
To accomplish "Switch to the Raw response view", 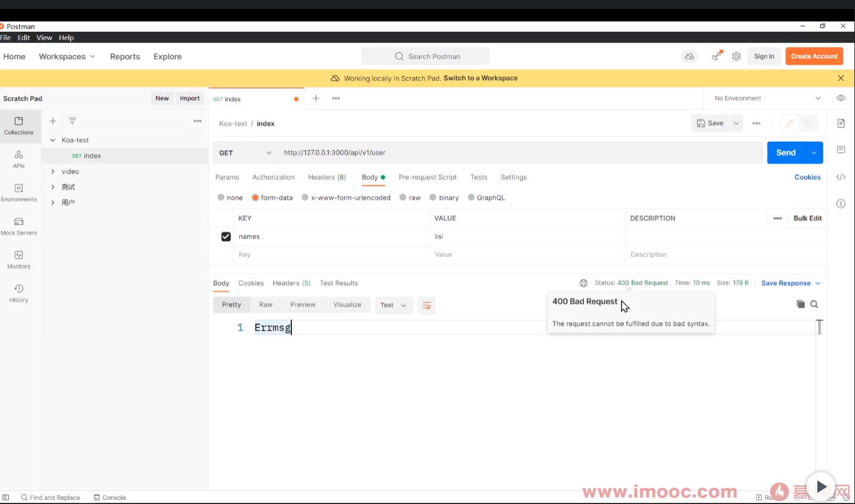I will 266,305.
